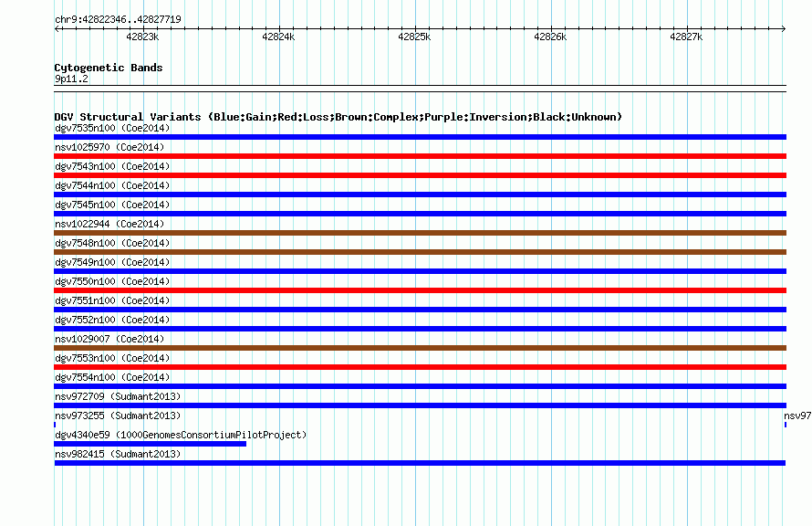Viewport: 812px width, 526px height.
Task: Click the blue bar under dgv7554n100
Action: pyautogui.click(x=420, y=386)
